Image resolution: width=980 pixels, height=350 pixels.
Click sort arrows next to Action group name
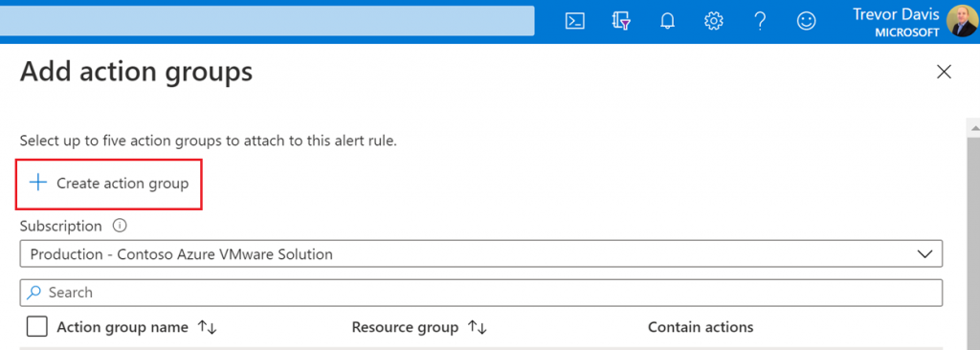[207, 327]
